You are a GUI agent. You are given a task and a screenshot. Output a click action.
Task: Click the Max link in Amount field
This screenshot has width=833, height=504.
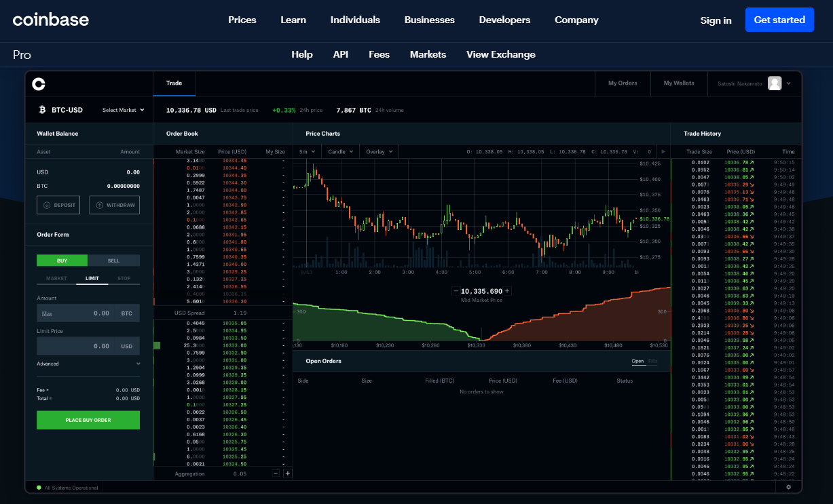pyautogui.click(x=47, y=313)
